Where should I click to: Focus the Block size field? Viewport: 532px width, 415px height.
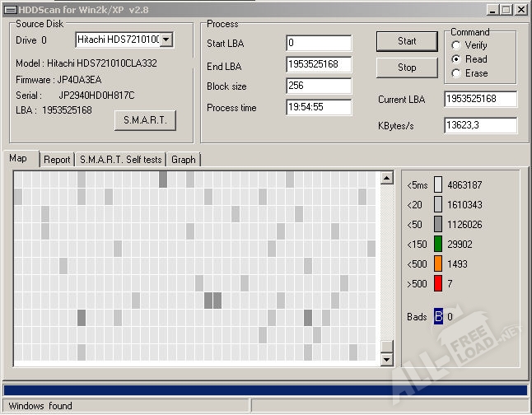pyautogui.click(x=319, y=86)
